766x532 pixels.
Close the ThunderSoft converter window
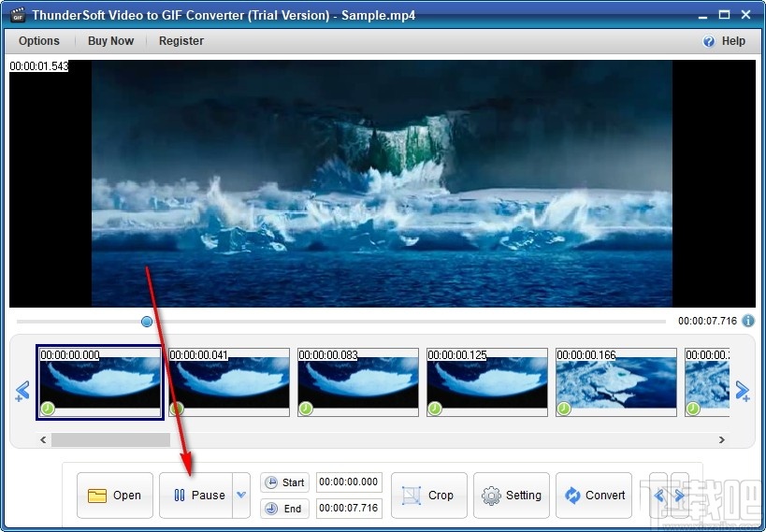[x=746, y=15]
